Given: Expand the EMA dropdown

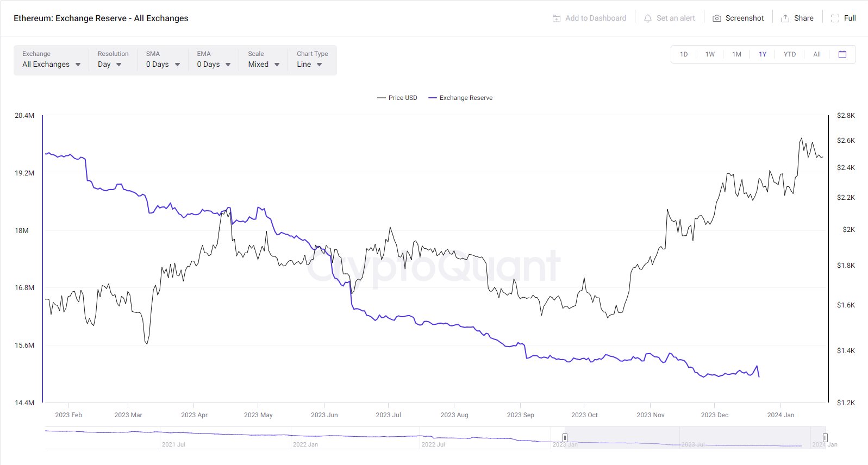Looking at the screenshot, I should point(214,64).
